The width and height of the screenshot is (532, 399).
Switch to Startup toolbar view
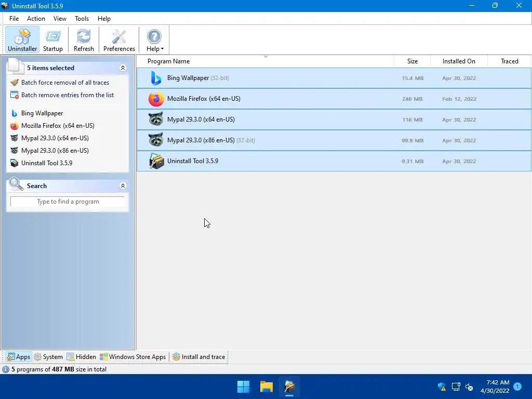pos(52,39)
